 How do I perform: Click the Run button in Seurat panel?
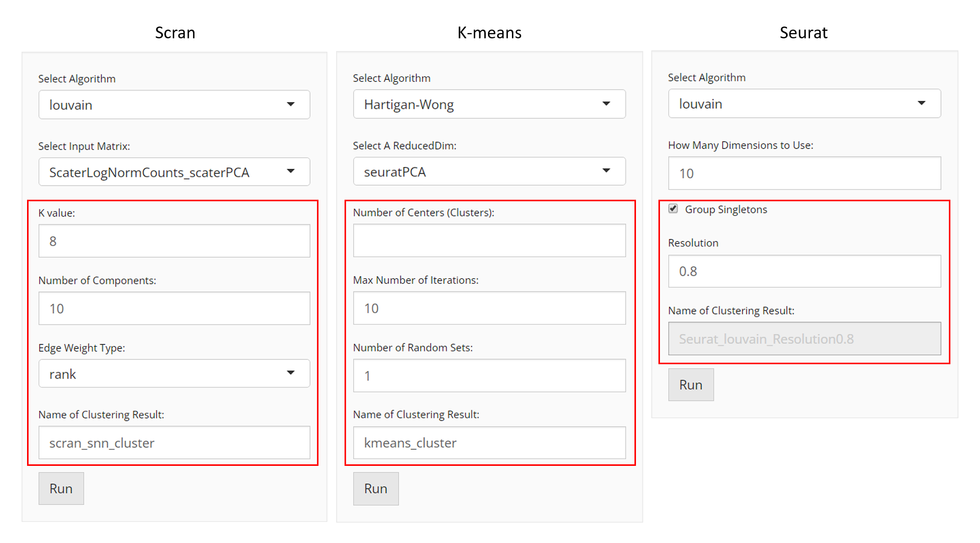(x=691, y=385)
